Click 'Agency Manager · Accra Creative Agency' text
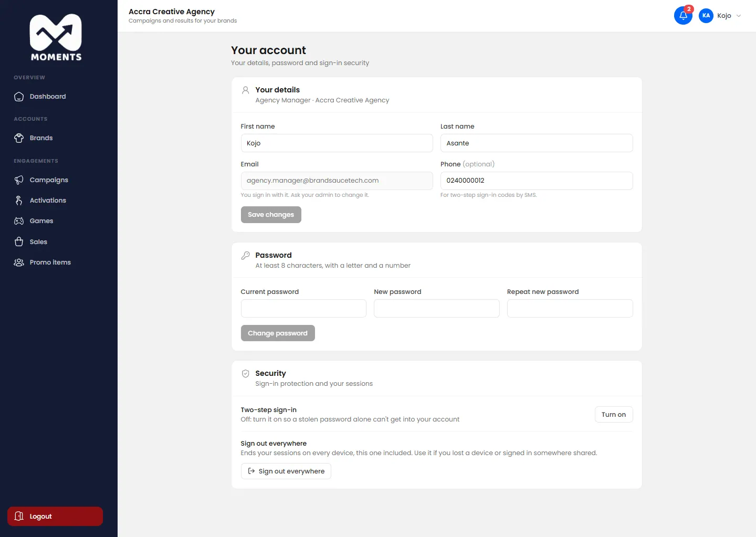 [x=322, y=100]
